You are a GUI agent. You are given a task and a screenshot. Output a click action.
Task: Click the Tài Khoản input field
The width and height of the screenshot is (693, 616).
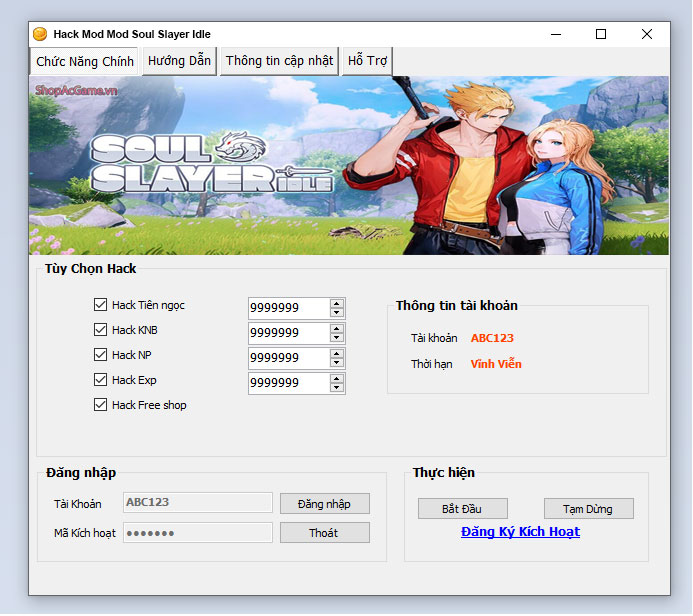click(x=198, y=502)
